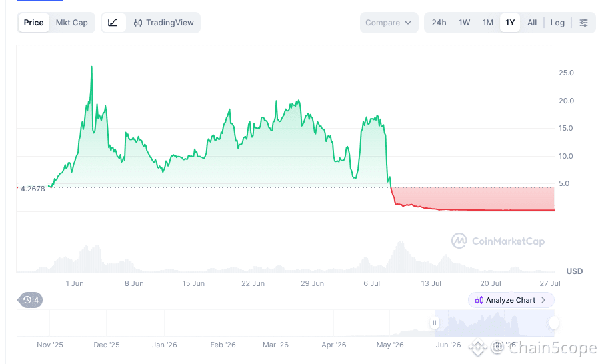Click 8 Jun date label
Image resolution: width=602 pixels, height=364 pixels.
(x=134, y=283)
